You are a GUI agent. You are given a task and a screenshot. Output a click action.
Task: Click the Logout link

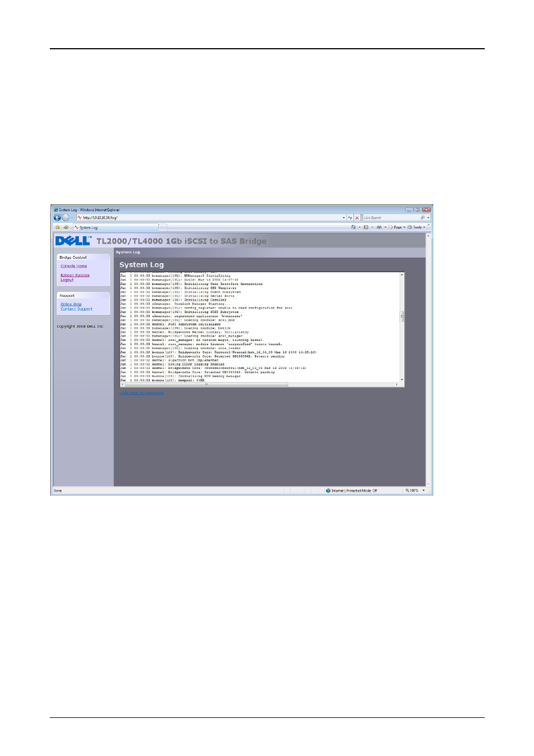tap(67, 279)
